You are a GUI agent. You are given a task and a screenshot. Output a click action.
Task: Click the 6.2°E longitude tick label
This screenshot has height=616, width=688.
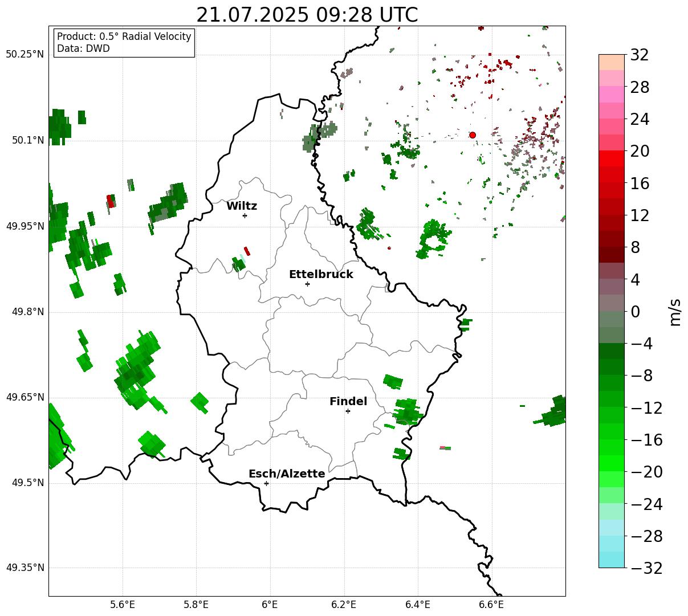(344, 605)
